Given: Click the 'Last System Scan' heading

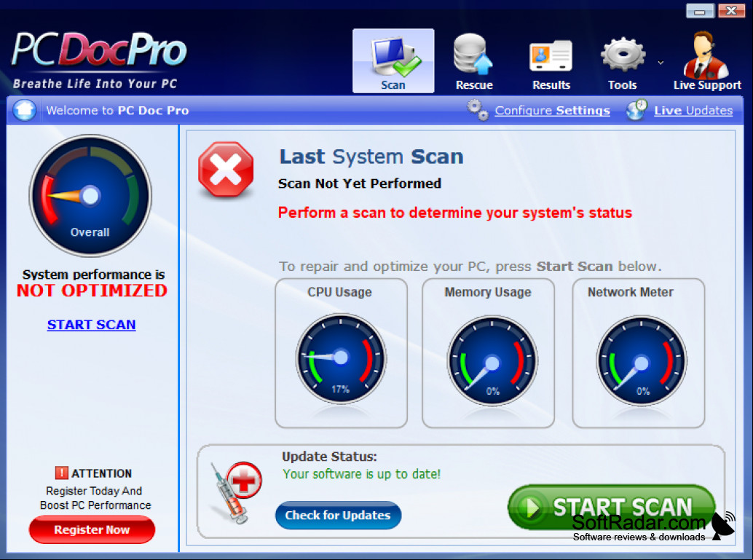Looking at the screenshot, I should tap(371, 157).
